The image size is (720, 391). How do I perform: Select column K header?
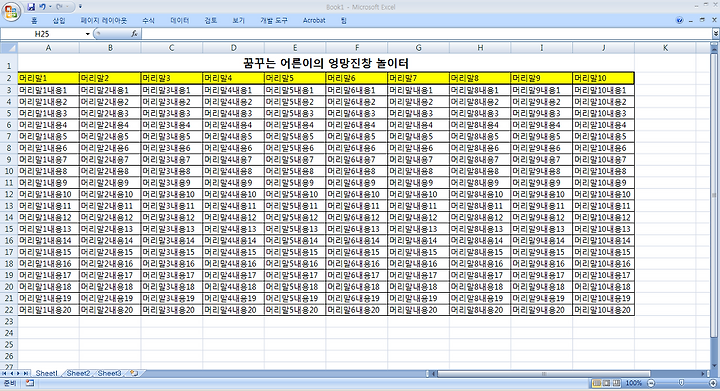pos(665,48)
